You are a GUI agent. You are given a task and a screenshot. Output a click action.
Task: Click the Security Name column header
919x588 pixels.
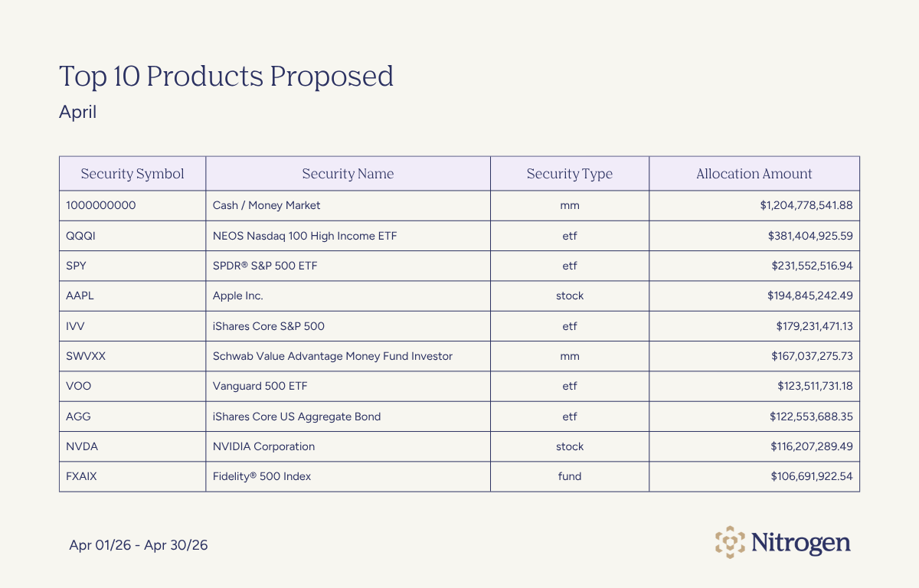[x=348, y=174]
